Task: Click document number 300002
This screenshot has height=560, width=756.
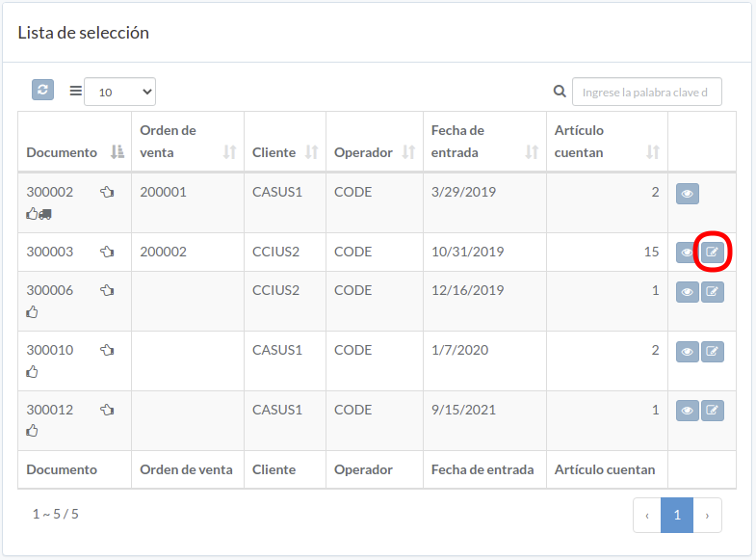Action: point(50,192)
